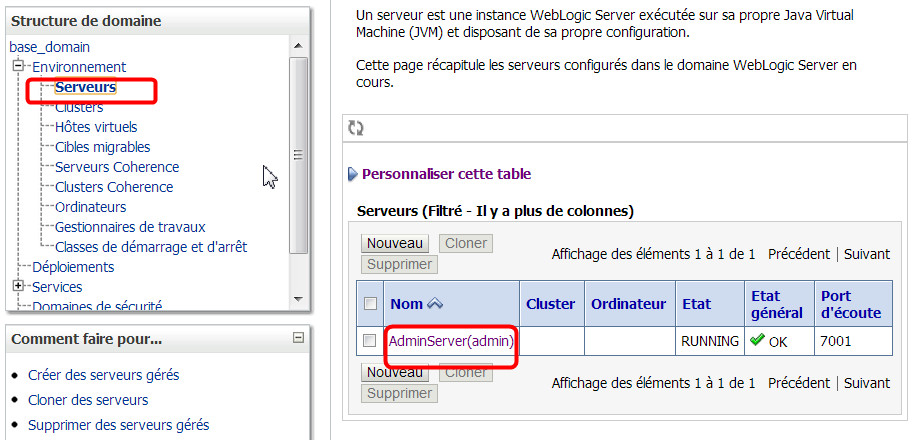Collapse the Environnement tree node

18,66
